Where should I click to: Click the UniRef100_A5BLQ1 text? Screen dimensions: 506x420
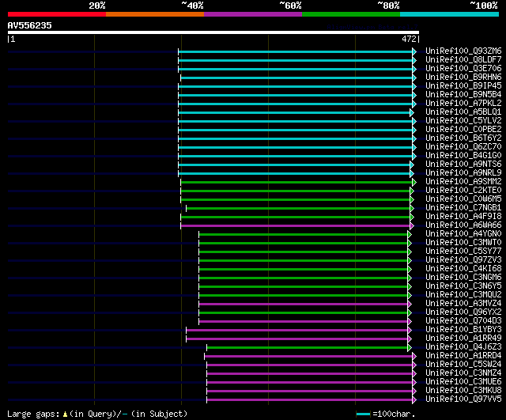[x=463, y=112]
